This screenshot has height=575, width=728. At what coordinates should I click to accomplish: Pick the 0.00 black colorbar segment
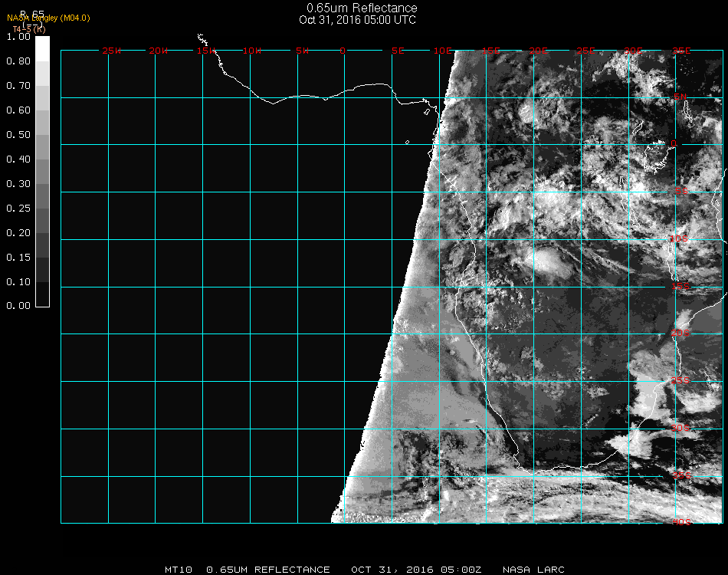[42, 294]
